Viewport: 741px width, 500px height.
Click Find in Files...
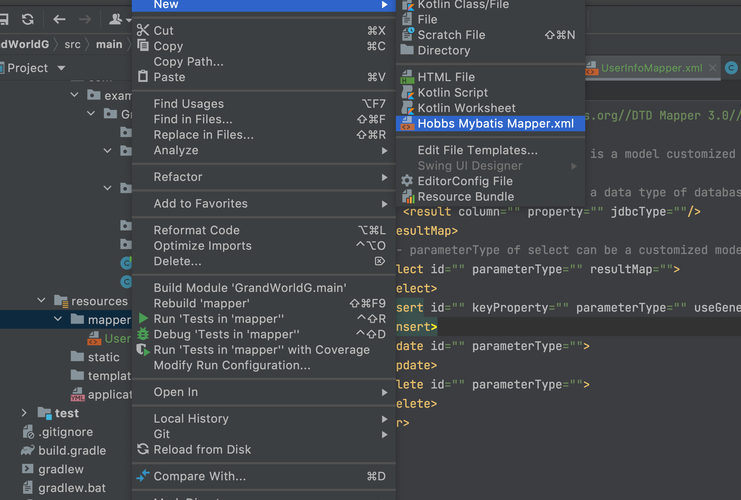pyautogui.click(x=264, y=119)
